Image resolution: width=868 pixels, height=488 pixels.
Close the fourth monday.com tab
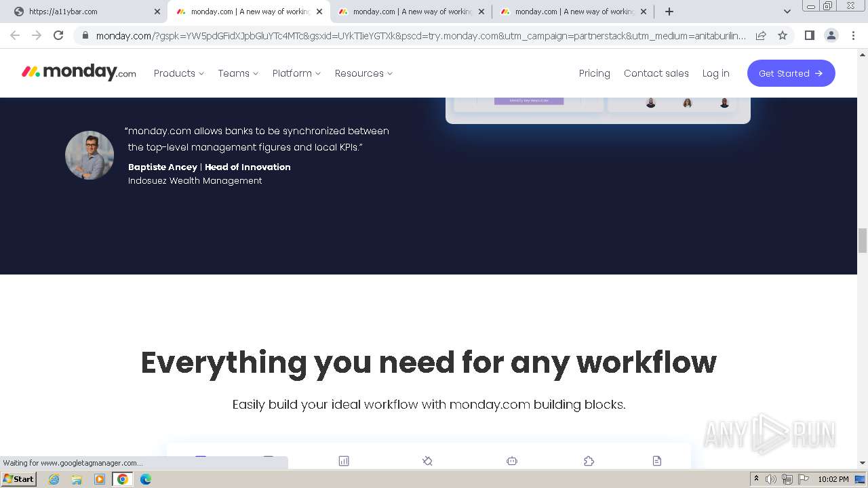[x=644, y=12]
